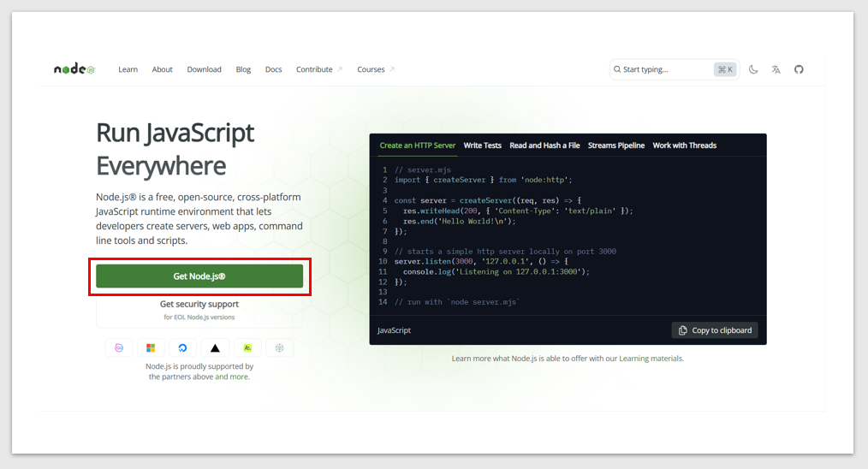This screenshot has height=469, width=868.
Task: Open the language translation selector icon
Action: coord(776,69)
